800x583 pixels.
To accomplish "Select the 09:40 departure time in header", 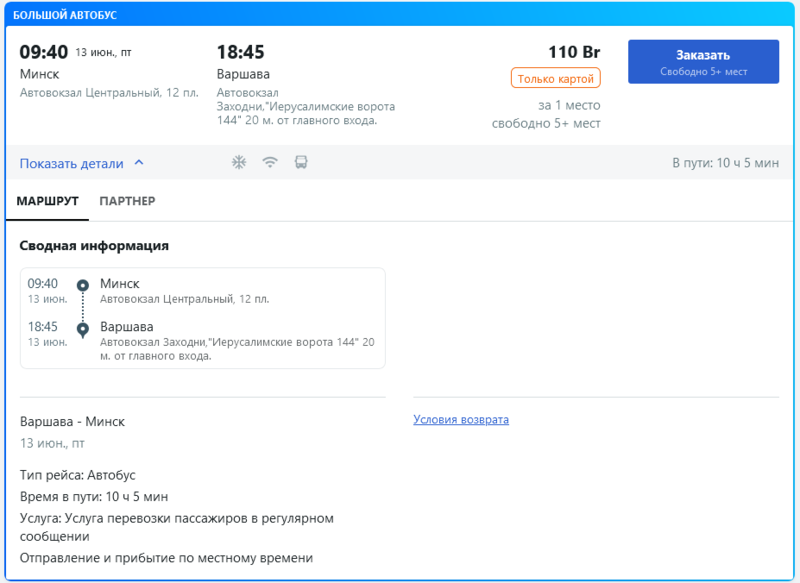I will (x=44, y=52).
